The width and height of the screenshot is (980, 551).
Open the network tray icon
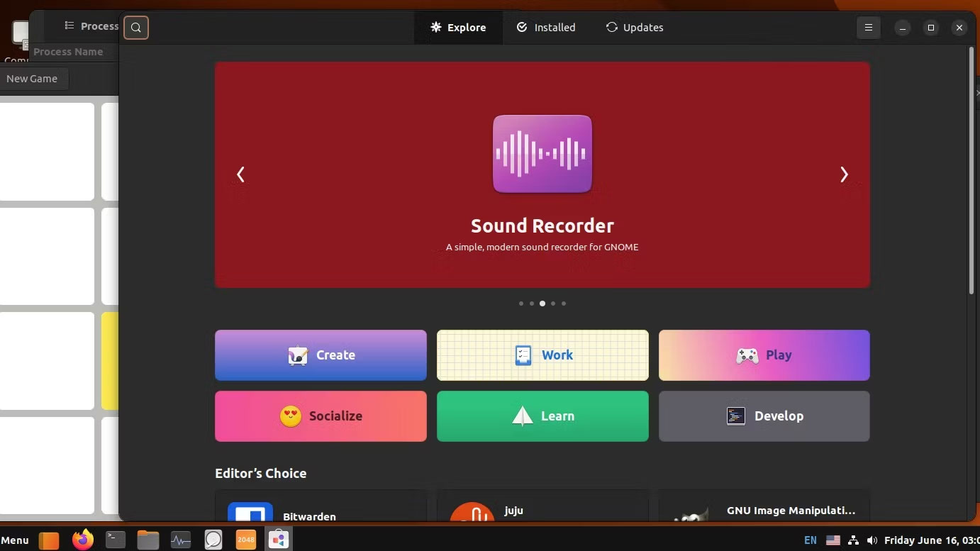[854, 540]
